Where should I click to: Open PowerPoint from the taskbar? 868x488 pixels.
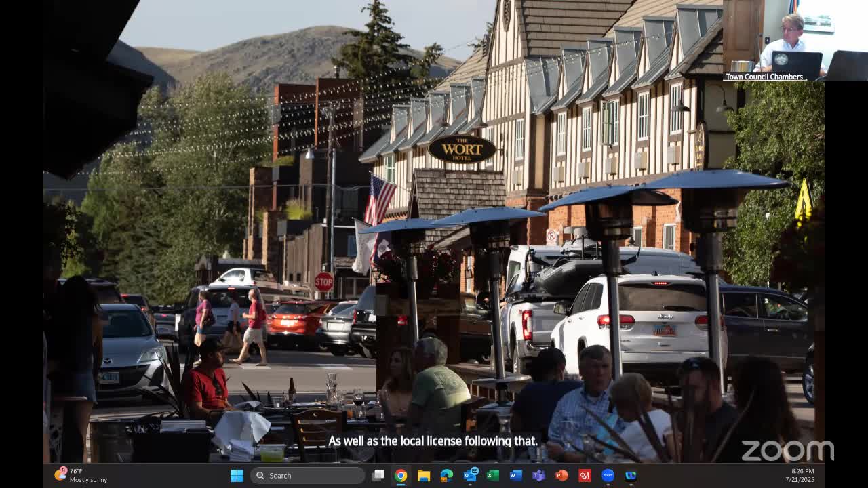[x=561, y=475]
